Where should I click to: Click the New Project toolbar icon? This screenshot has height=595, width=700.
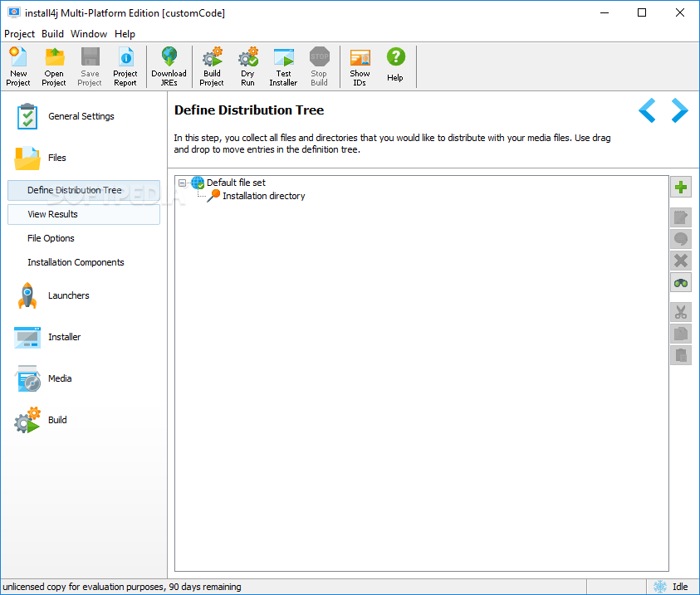[18, 66]
